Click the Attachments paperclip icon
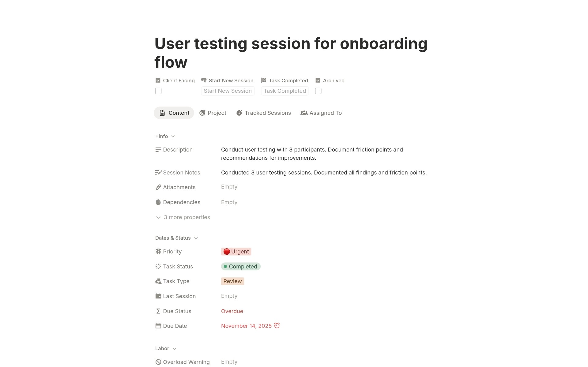The height and width of the screenshot is (367, 588). tap(158, 187)
